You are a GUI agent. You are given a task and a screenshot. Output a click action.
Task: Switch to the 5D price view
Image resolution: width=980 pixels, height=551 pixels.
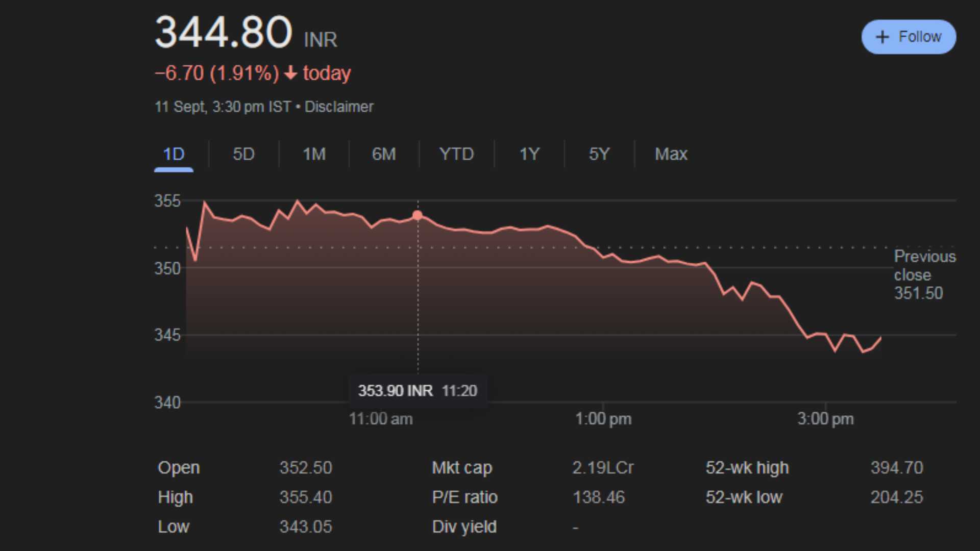243,154
